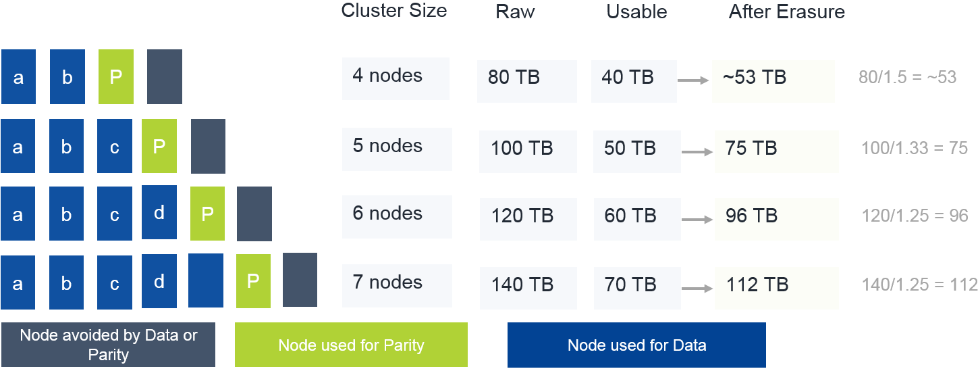Click the arrow after 70 TB
Image resolution: width=980 pixels, height=369 pixels.
pos(697,287)
